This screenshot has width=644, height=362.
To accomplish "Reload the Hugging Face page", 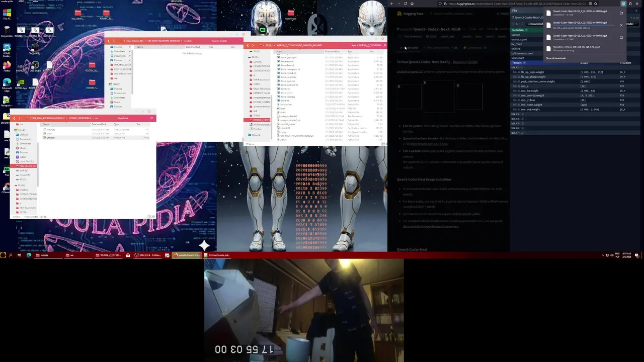I will point(406,4).
